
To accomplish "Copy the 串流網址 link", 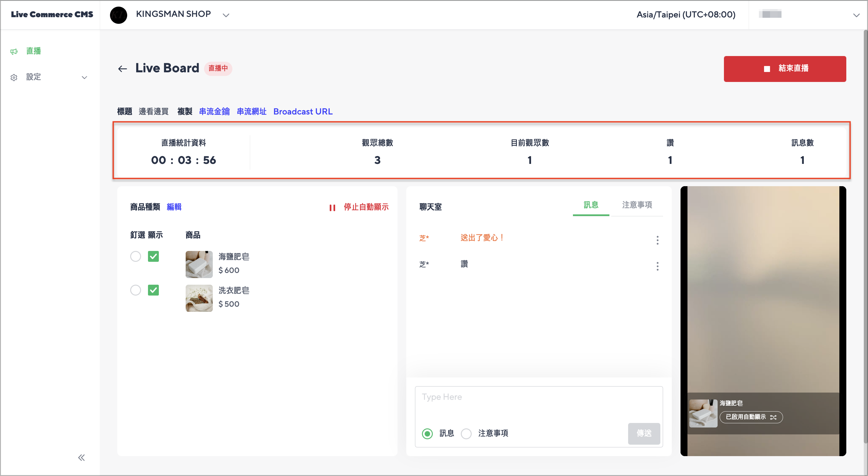I will [251, 111].
